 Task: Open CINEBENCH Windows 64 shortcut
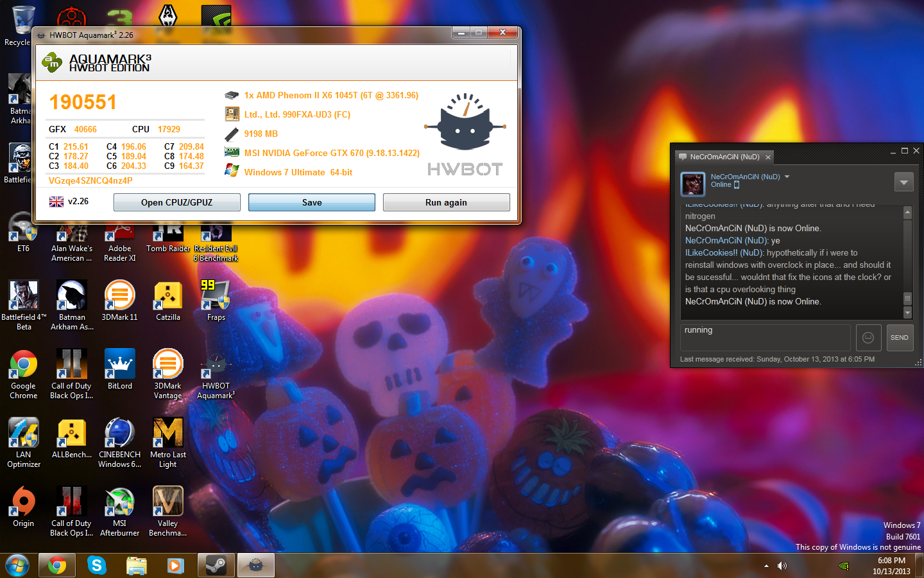pos(119,443)
